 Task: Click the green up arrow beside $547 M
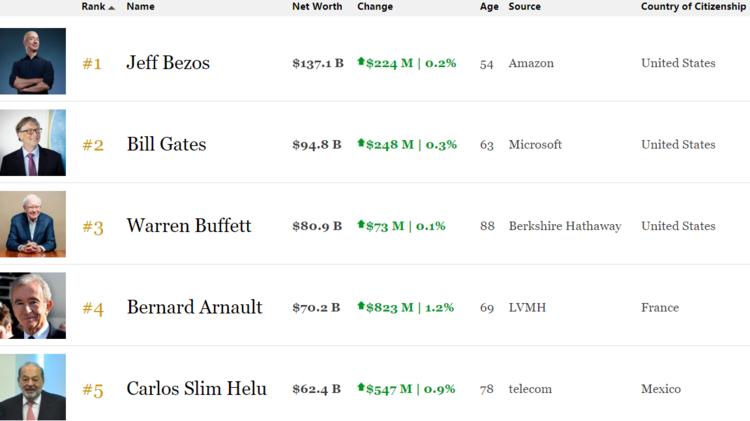[x=361, y=387]
